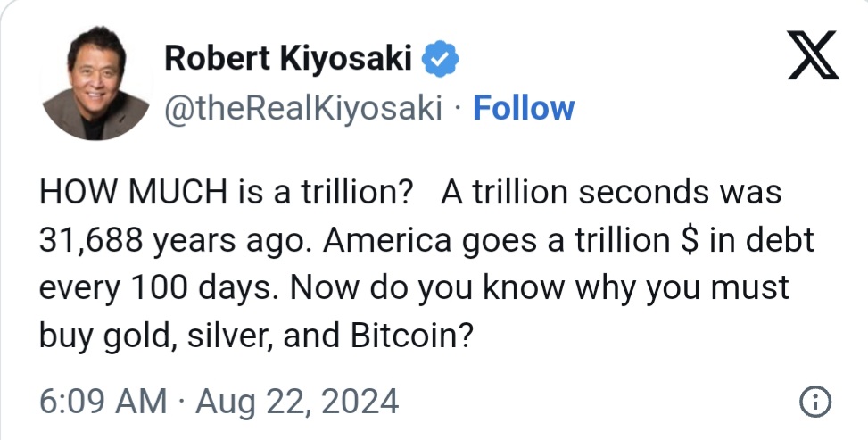Visit the @theRealKiyosaki handle
The width and height of the screenshot is (868, 440).
(x=302, y=108)
